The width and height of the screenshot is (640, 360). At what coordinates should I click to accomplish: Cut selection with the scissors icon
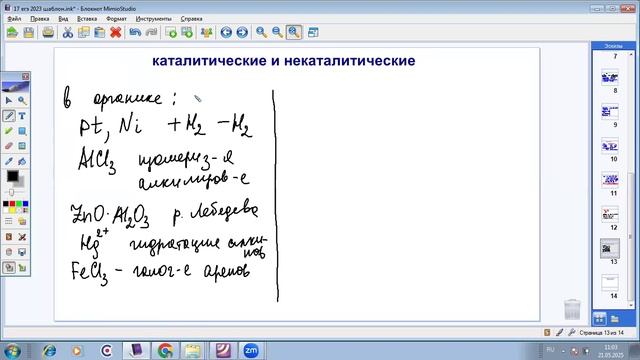(x=68, y=32)
